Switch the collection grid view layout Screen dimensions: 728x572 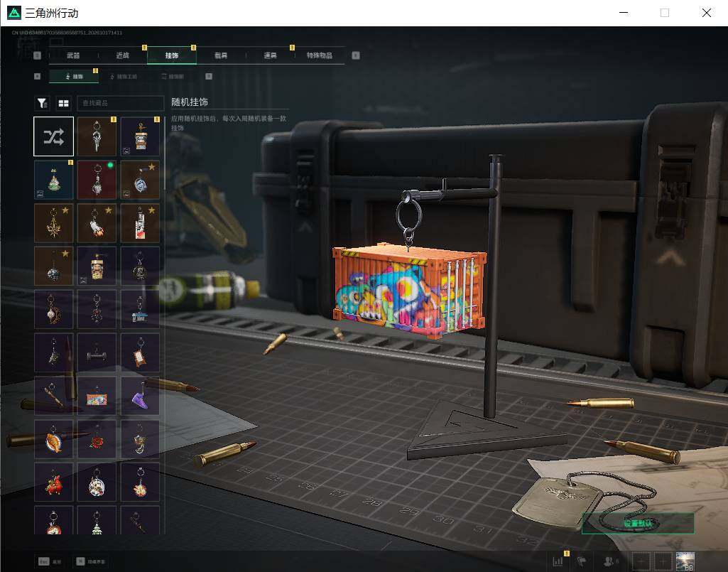(63, 103)
